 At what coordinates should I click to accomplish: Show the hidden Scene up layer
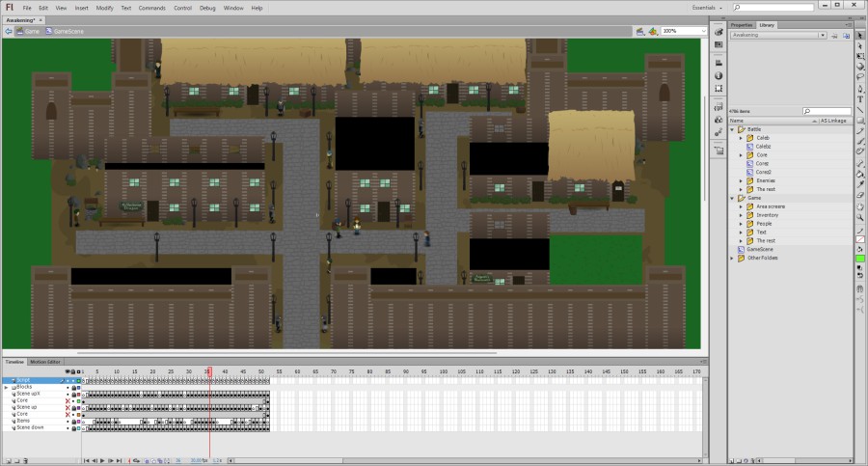pyautogui.click(x=67, y=407)
